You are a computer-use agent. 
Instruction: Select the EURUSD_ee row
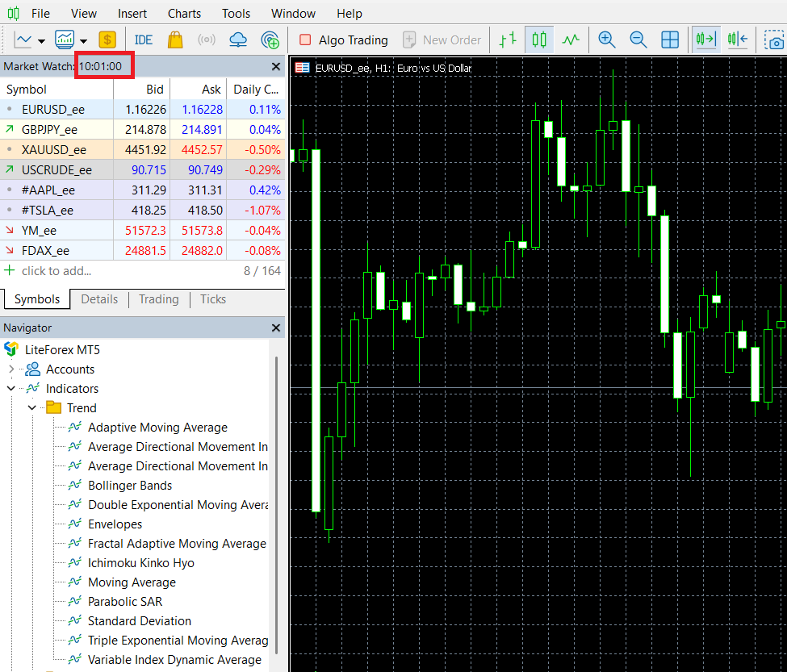click(x=143, y=110)
